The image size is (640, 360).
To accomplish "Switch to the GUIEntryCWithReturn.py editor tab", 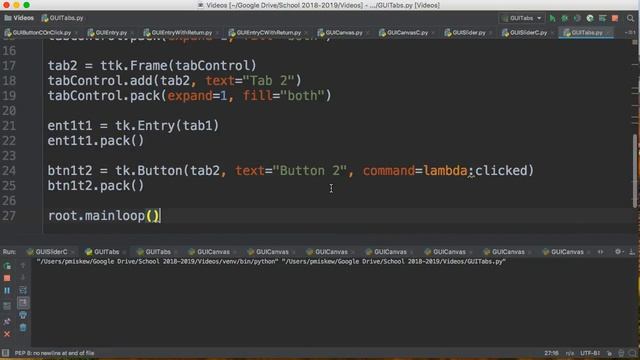I will (x=268, y=32).
